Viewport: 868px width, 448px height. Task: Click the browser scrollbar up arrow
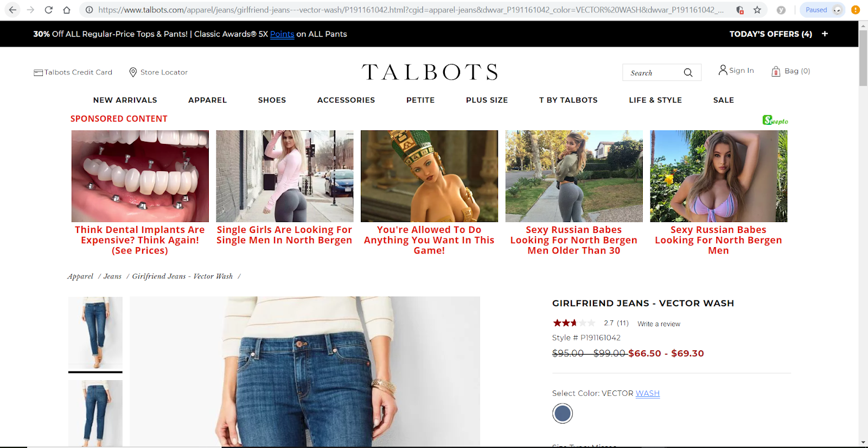[x=863, y=26]
